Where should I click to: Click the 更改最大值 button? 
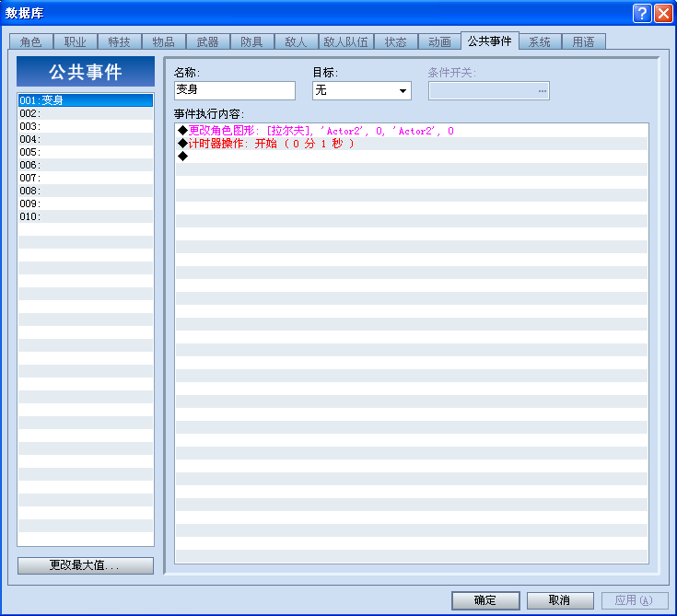[86, 565]
